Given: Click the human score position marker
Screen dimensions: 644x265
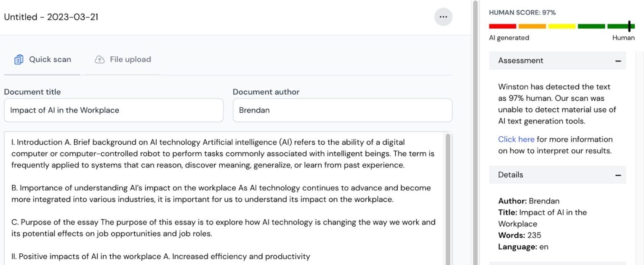Looking at the screenshot, I should point(629,26).
